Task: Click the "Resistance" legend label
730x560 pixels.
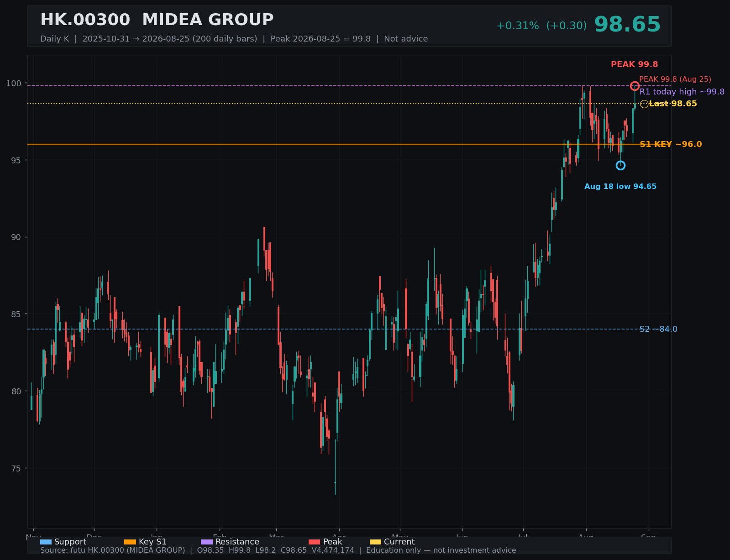Action: pyautogui.click(x=237, y=542)
